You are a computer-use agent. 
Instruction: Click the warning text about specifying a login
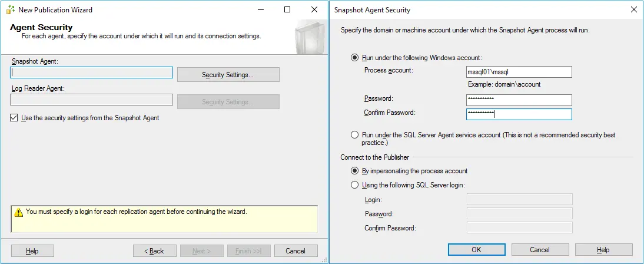pos(137,212)
